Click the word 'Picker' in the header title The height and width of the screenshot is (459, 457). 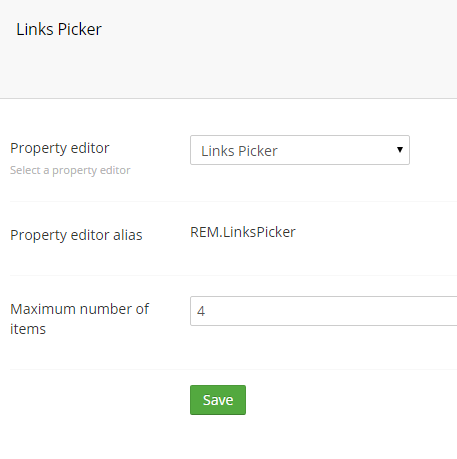pos(79,29)
